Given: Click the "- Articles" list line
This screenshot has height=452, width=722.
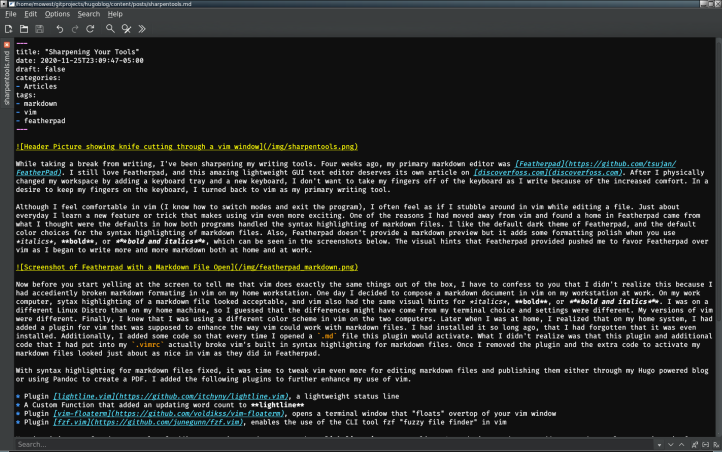Looking at the screenshot, I should click(36, 87).
